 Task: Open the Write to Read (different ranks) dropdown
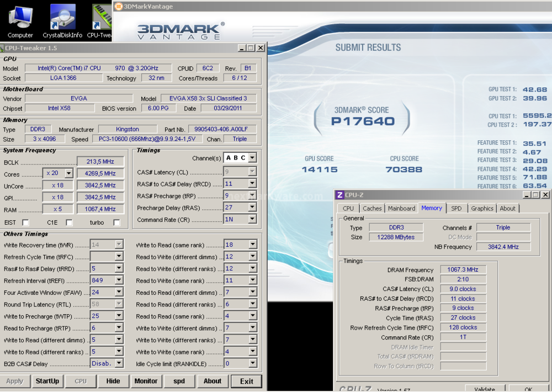tap(119, 352)
